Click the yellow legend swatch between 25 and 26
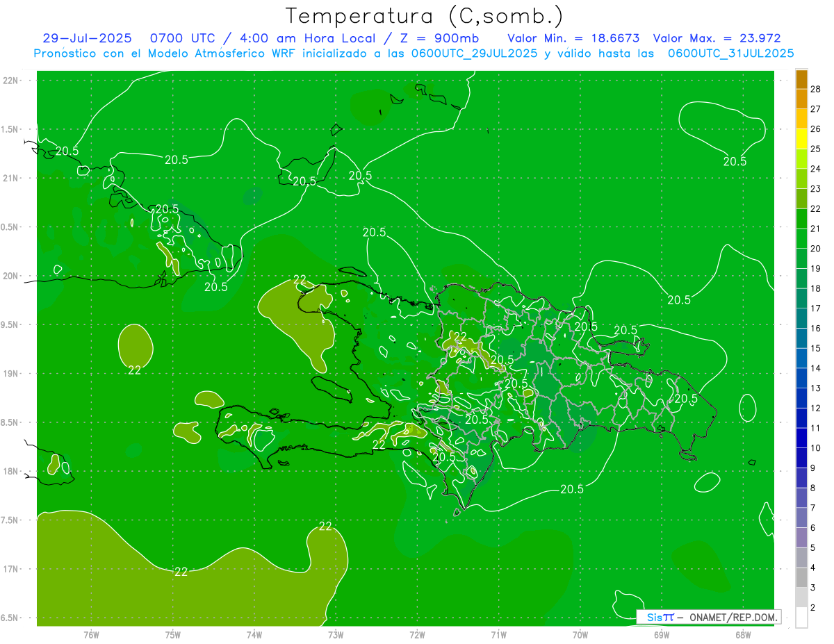Screen dimensions: 834x644 point(801,139)
